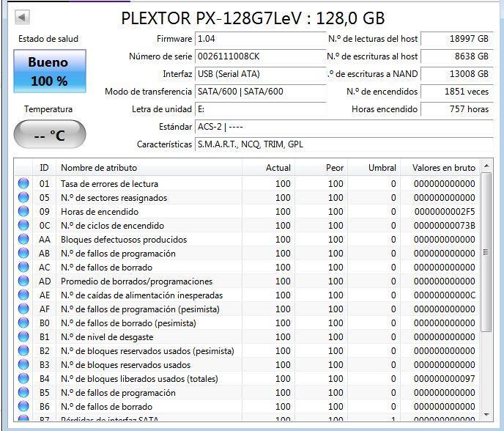Click scrollbar up arrow of attribute list
Screen dimensions: 504x431
[x=486, y=166]
